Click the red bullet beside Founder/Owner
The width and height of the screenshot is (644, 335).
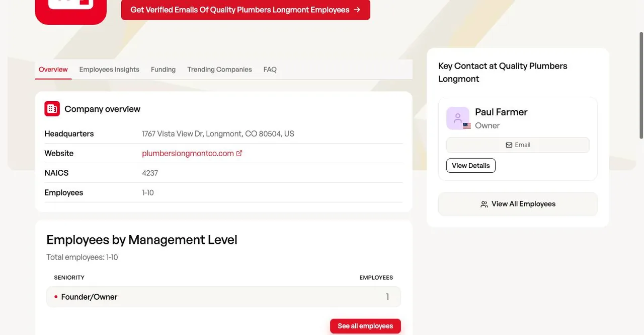(56, 297)
